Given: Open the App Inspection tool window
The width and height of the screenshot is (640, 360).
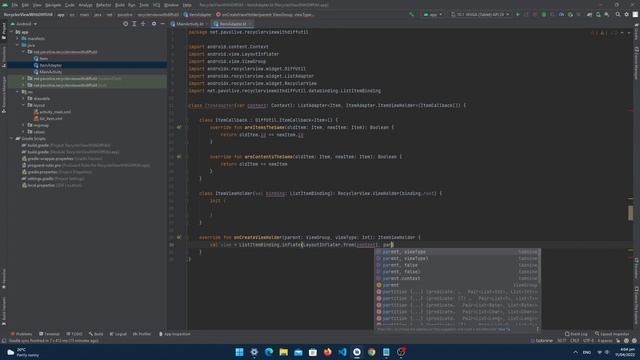Looking at the screenshot, I should [174, 334].
